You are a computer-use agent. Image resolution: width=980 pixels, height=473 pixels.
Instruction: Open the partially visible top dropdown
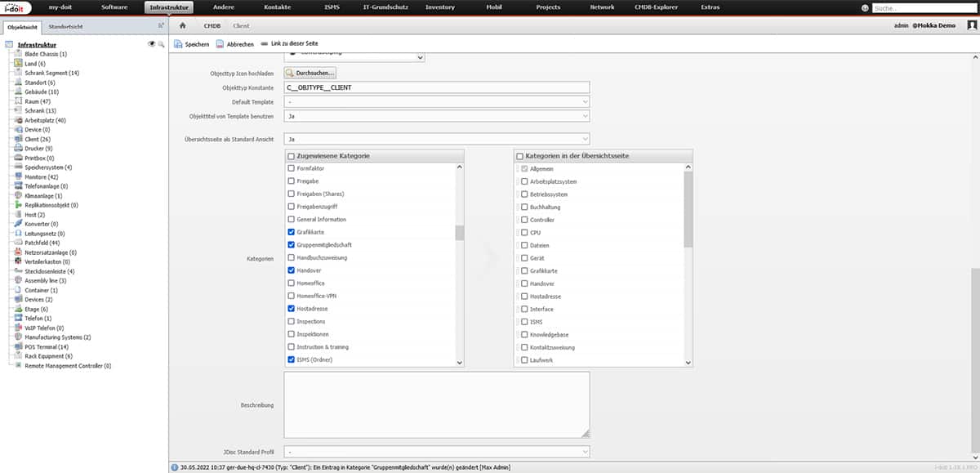click(355, 57)
